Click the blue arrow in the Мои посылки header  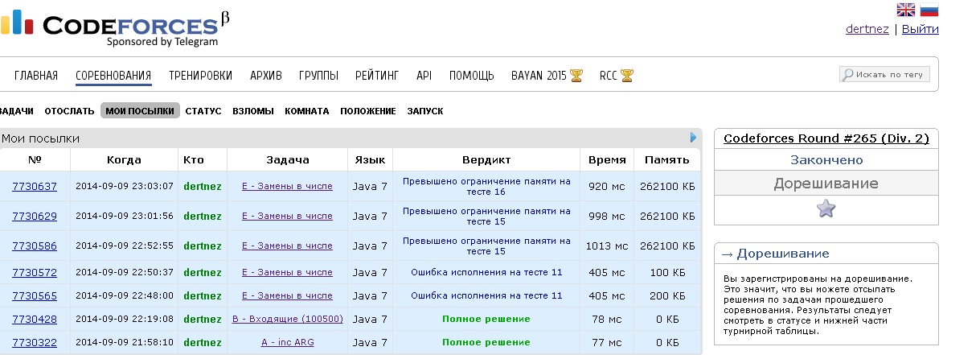[694, 138]
